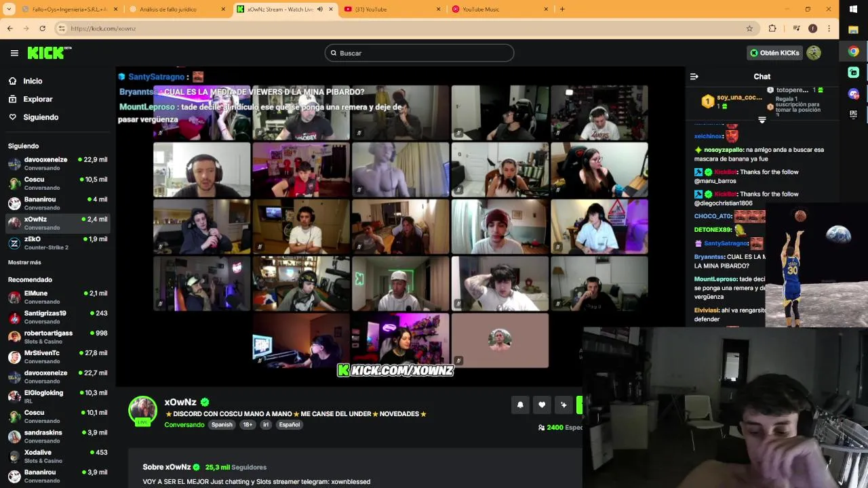Click the Spanish tag under stream title

point(222,425)
